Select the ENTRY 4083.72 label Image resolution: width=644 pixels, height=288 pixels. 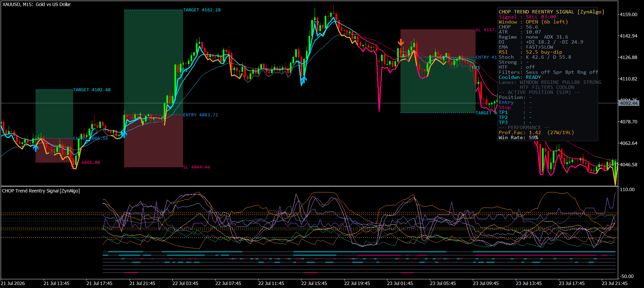point(201,115)
